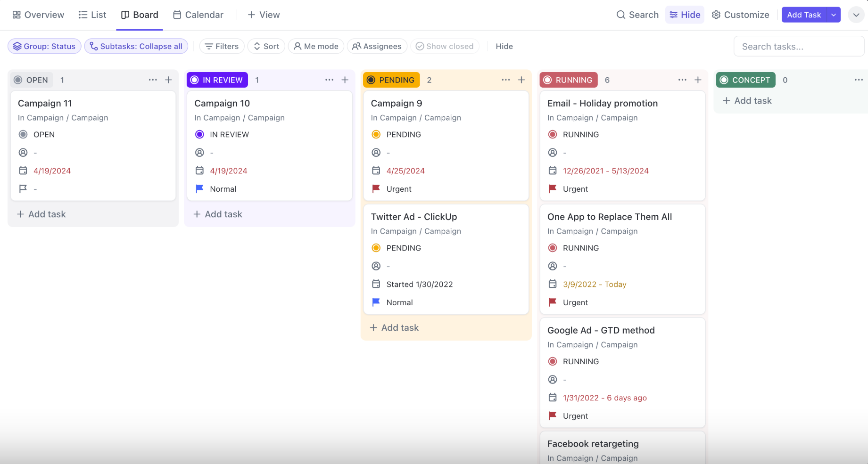Click Add task under the PENDING column
868x464 pixels.
(395, 328)
